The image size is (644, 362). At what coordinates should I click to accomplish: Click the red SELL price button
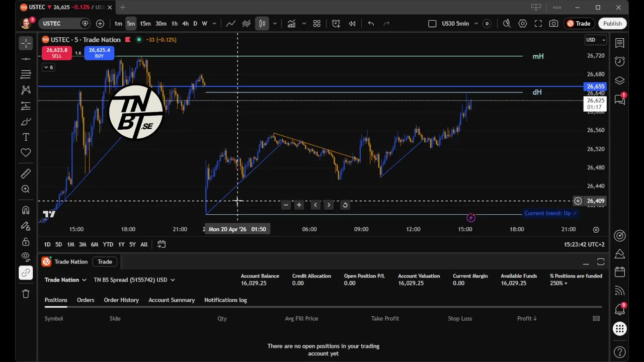57,53
